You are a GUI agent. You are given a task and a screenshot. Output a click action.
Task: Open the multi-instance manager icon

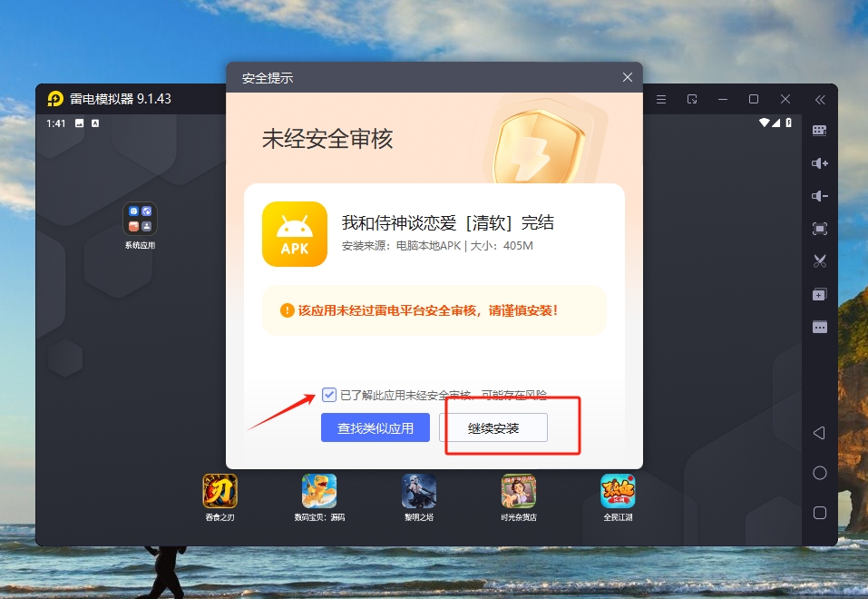819,294
